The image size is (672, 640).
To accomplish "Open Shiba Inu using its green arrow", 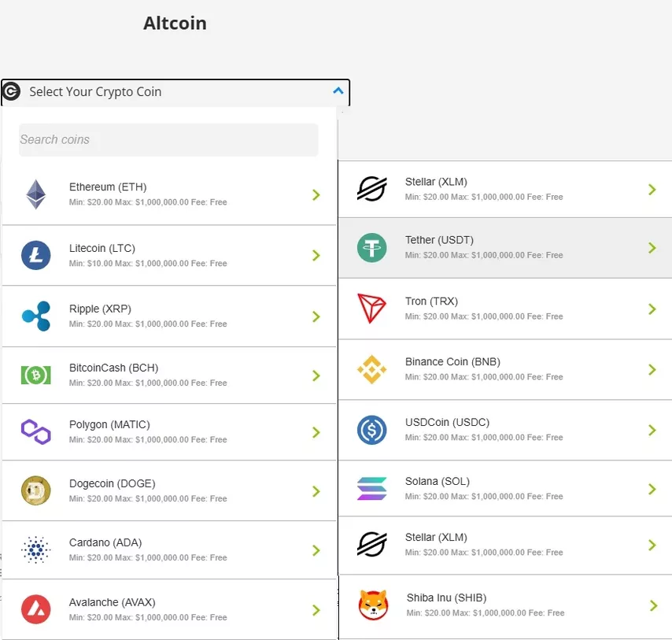I will coord(654,605).
